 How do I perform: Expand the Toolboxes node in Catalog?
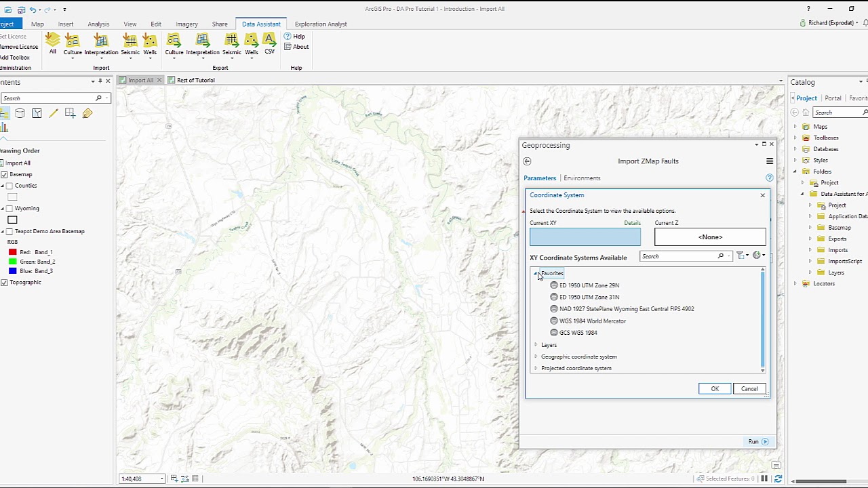pyautogui.click(x=795, y=138)
